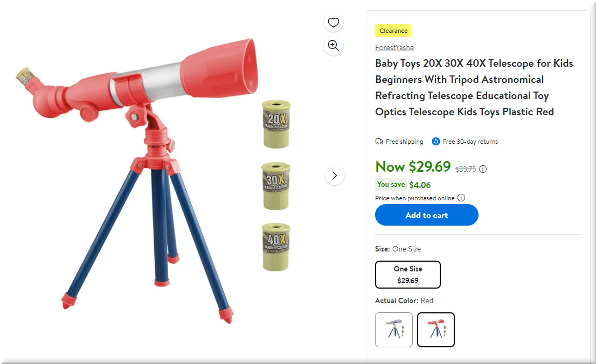Click the yellow Clearance badge

pyautogui.click(x=393, y=31)
